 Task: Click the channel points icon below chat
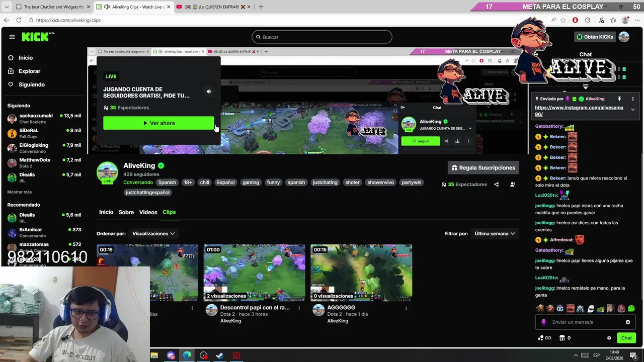click(x=544, y=338)
